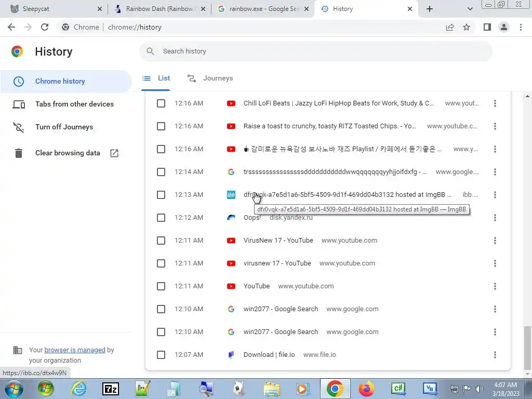
Task: Open more actions for Download file.io entry
Action: pos(495,355)
